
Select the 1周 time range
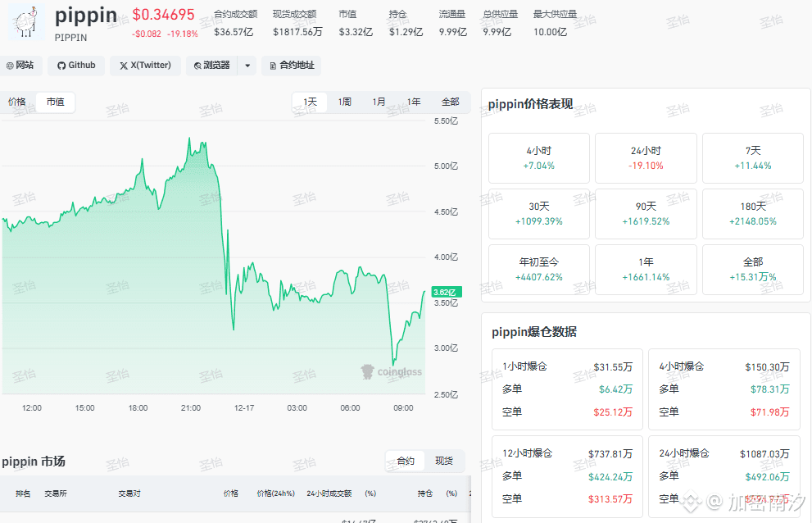[x=344, y=102]
